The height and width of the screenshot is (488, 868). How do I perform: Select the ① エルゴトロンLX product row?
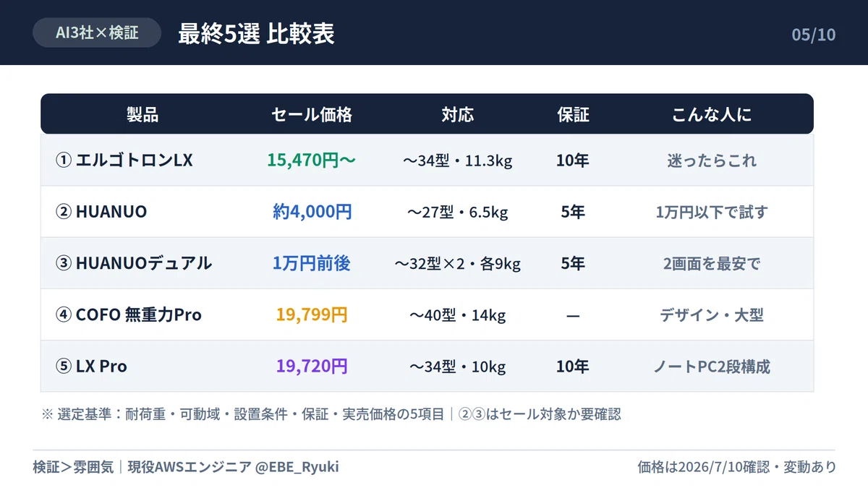click(x=427, y=160)
